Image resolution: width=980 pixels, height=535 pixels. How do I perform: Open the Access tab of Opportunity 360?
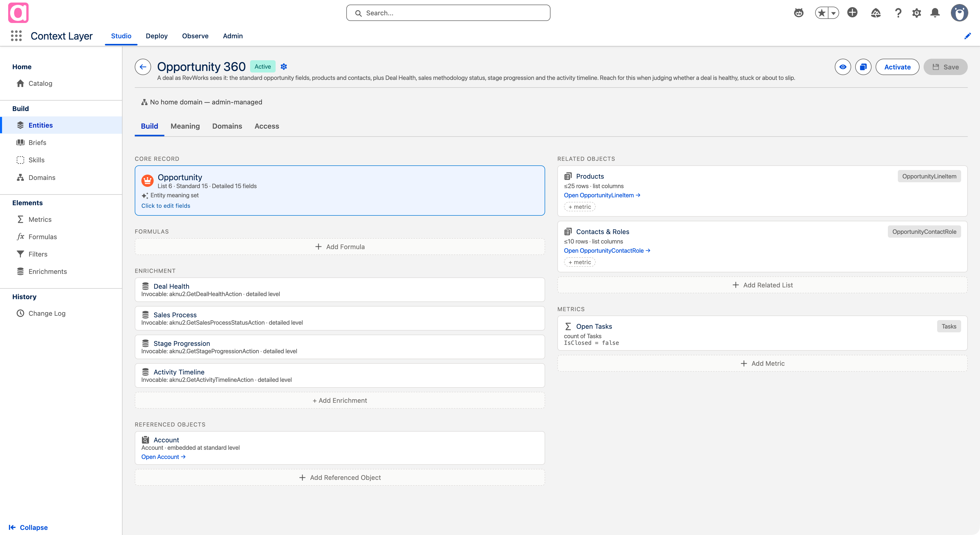pyautogui.click(x=267, y=126)
